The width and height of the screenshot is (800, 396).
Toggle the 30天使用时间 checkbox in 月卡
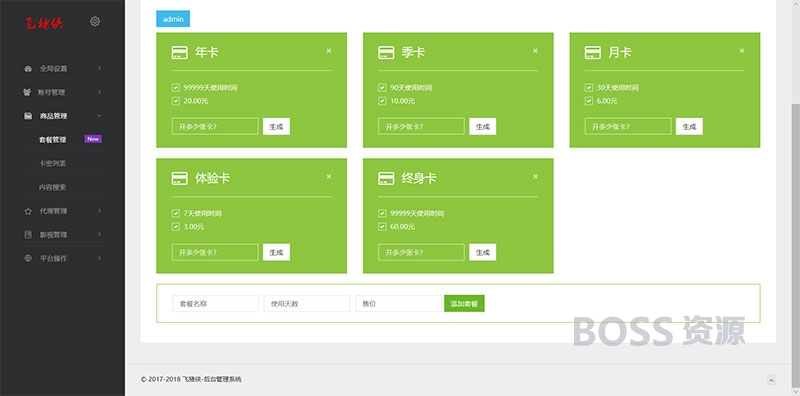pos(588,88)
